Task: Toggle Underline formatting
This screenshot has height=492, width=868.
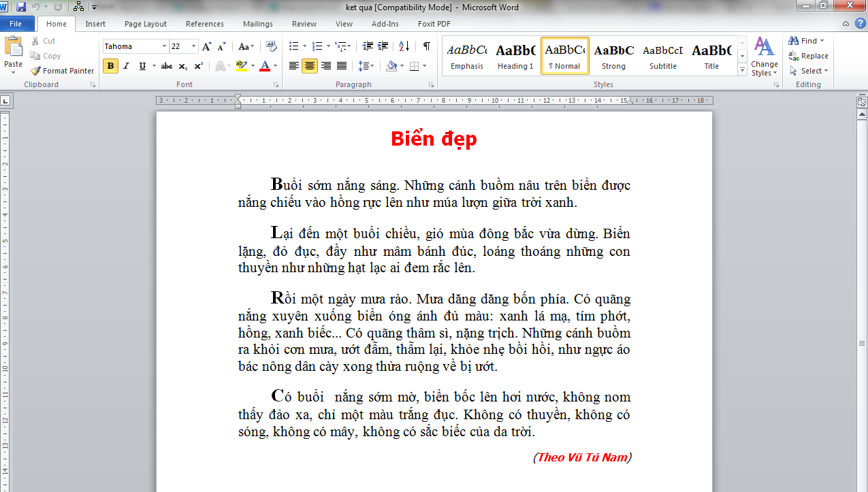Action: 142,66
